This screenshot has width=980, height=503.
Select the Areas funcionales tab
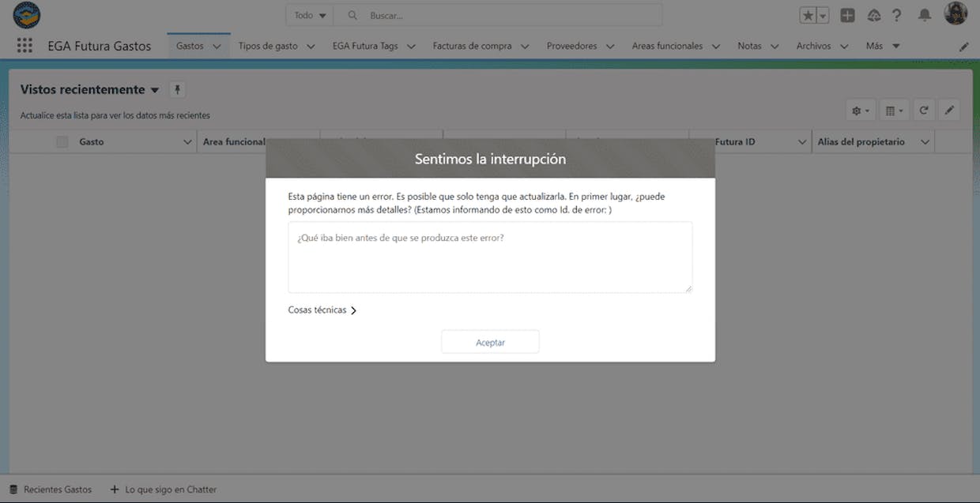point(667,46)
